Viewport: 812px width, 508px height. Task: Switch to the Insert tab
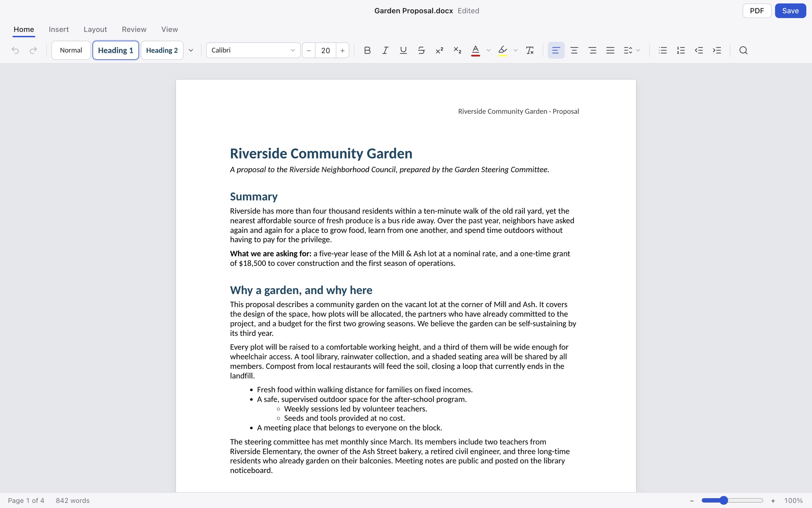[x=59, y=29]
